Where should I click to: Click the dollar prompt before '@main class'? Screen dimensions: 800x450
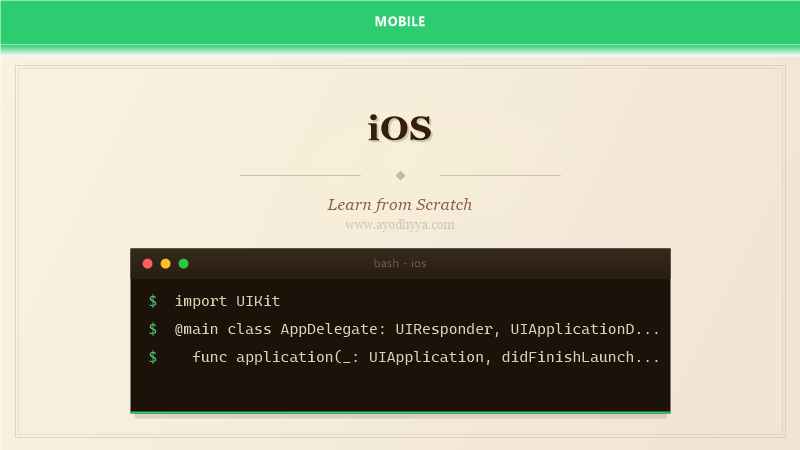tap(153, 329)
